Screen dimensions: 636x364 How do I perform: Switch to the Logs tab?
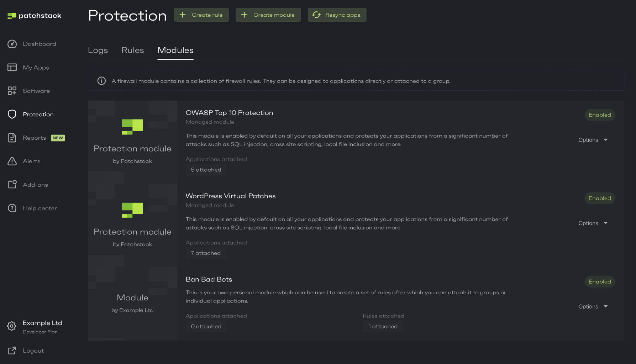[98, 50]
